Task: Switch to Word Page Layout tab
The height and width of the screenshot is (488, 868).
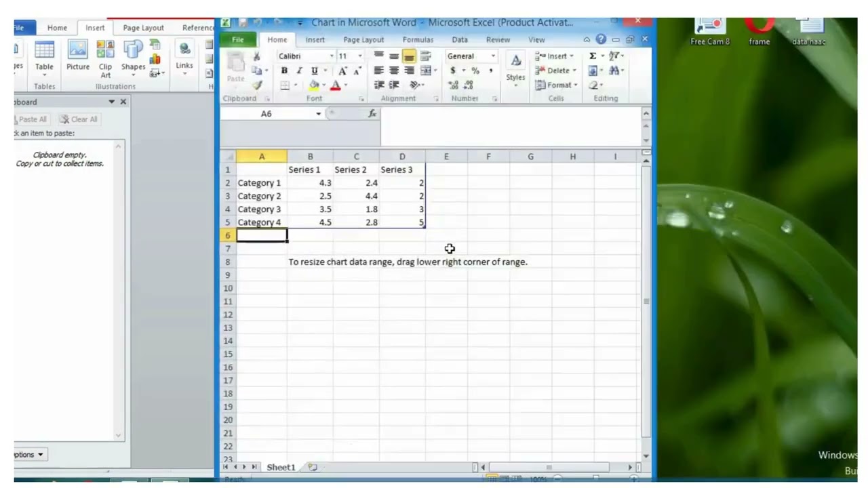Action: click(143, 28)
